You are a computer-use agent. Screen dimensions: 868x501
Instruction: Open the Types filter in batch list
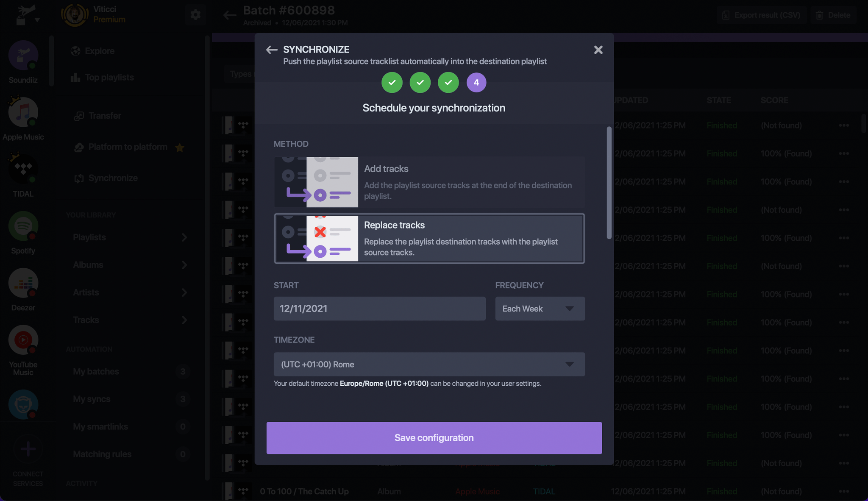[x=240, y=74]
